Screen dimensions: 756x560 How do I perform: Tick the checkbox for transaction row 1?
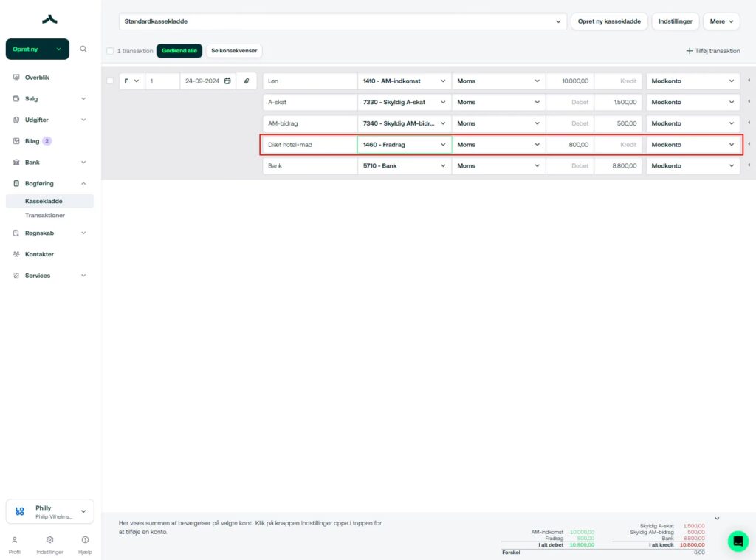point(110,81)
